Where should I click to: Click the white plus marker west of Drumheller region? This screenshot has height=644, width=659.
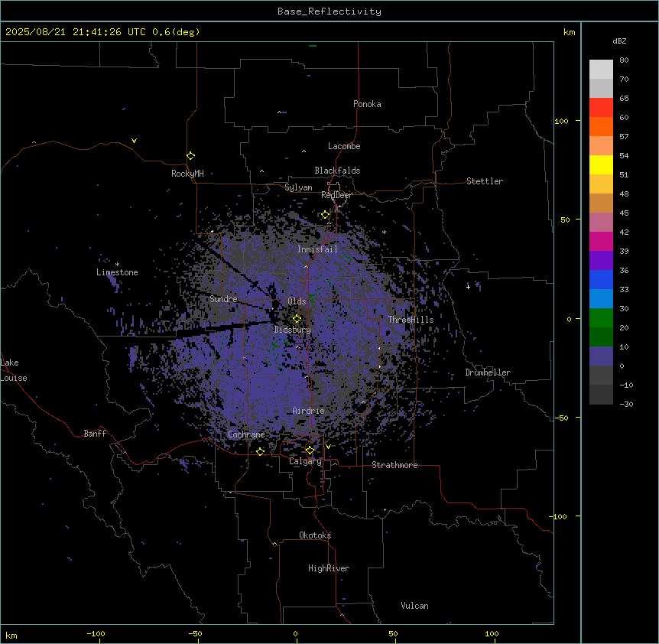point(468,287)
